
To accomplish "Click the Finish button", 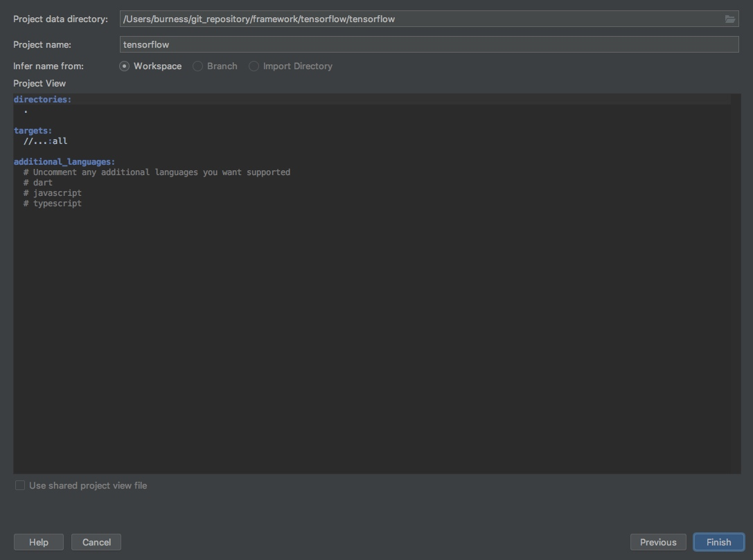I will coord(718,542).
